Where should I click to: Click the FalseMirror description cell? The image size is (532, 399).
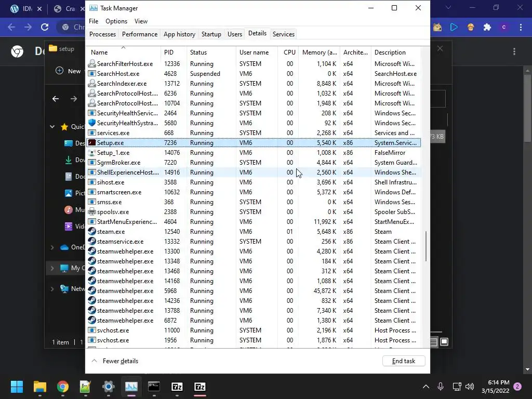point(390,152)
